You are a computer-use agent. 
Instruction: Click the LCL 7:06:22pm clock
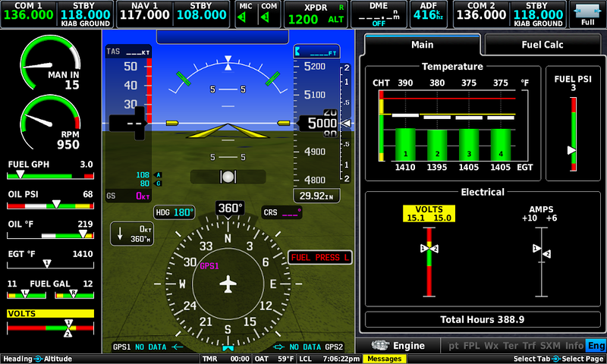point(330,359)
